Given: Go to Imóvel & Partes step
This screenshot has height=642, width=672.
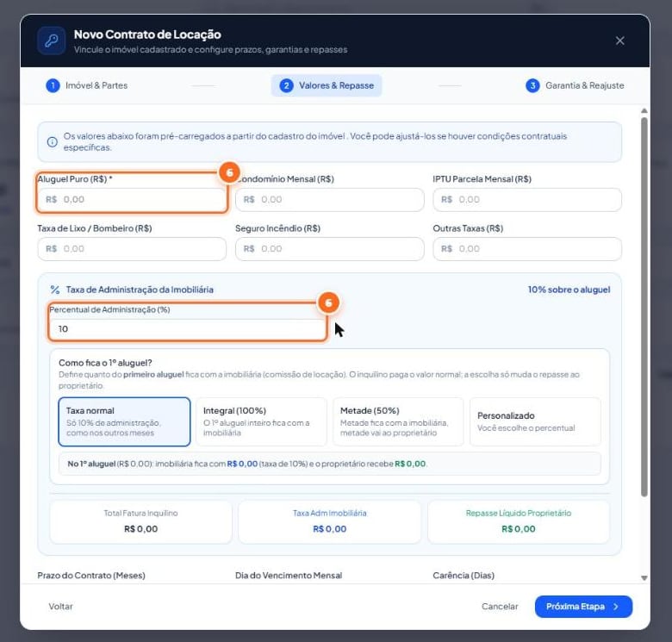Looking at the screenshot, I should [x=87, y=85].
